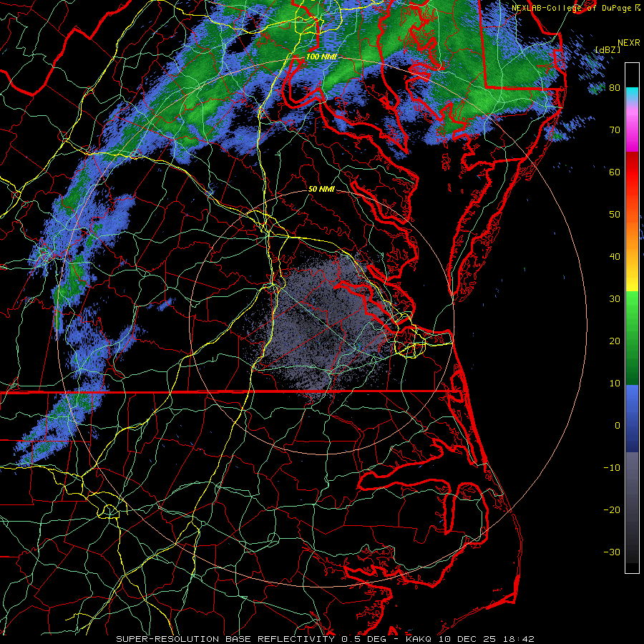
Task: Click the cyan band atop the color scale
Action: (x=632, y=94)
